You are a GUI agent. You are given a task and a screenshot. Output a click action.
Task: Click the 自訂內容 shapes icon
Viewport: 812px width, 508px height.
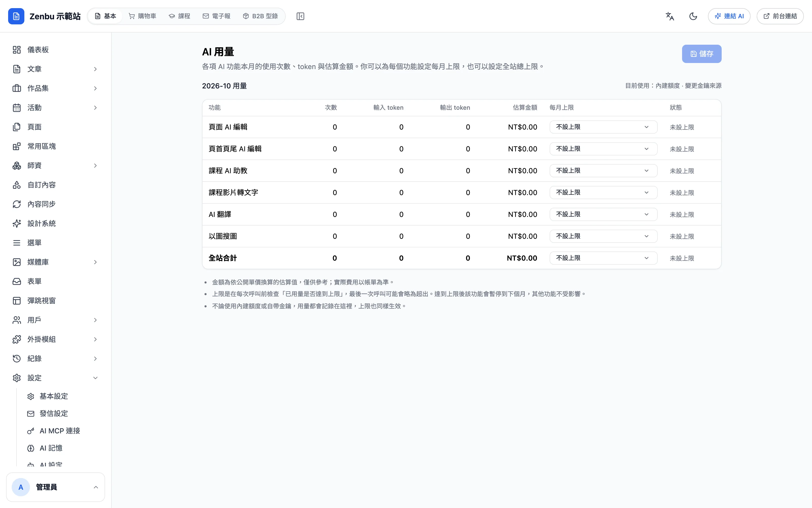point(17,185)
